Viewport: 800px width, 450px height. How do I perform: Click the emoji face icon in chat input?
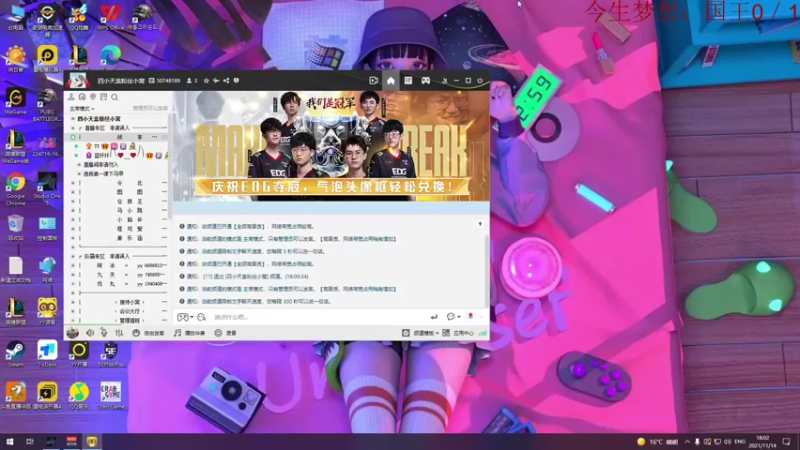point(202,317)
